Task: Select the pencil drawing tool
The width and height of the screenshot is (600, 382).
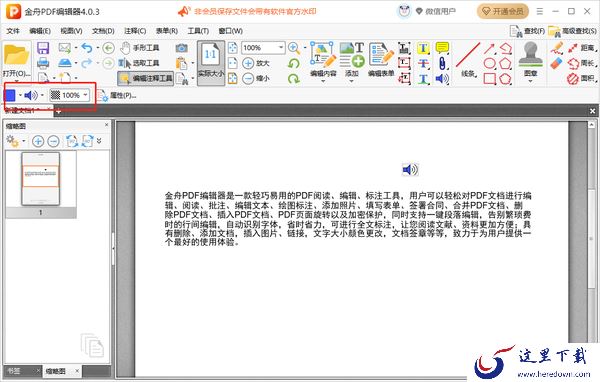Action: (x=557, y=48)
